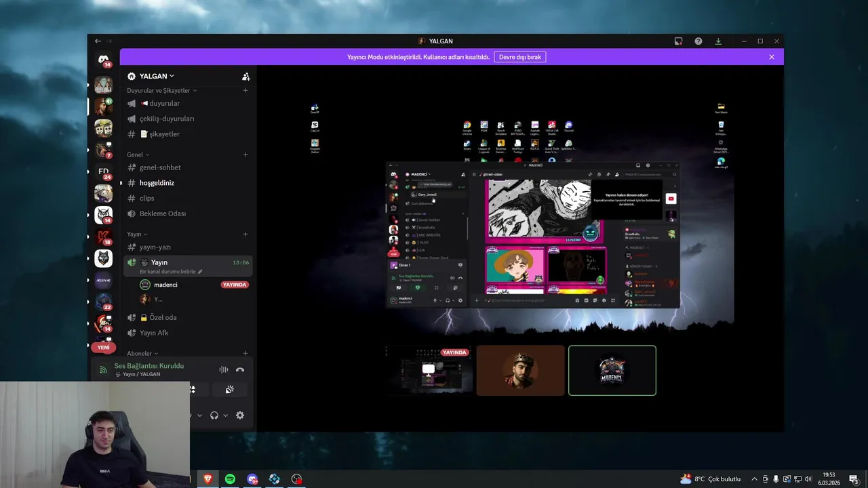Open the white wolf server icon
Viewport: 868px width, 488px height.
pos(103,258)
